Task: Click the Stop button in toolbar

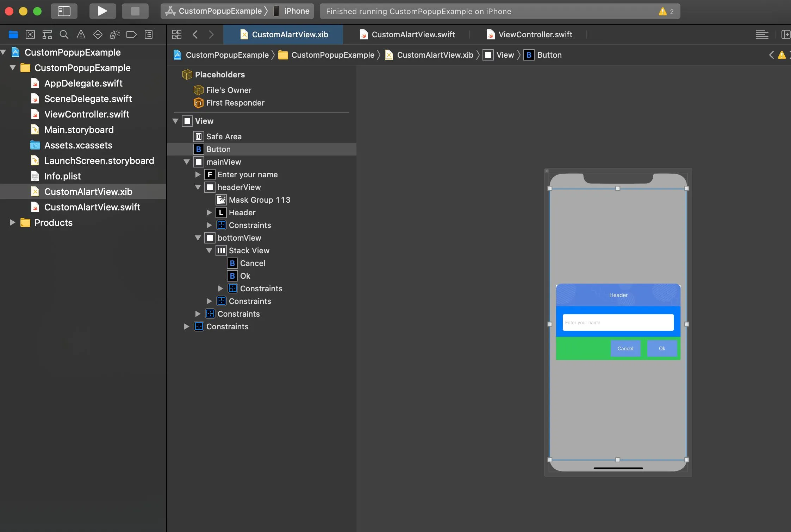Action: point(135,11)
